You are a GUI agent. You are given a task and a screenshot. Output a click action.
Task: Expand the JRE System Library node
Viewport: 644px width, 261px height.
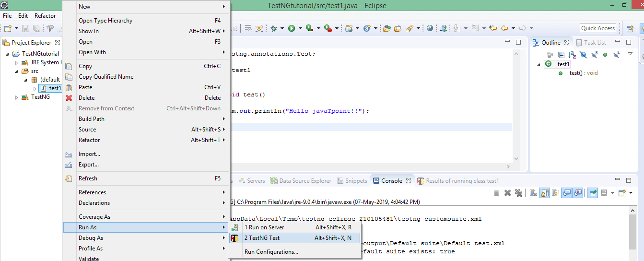pyautogui.click(x=17, y=62)
